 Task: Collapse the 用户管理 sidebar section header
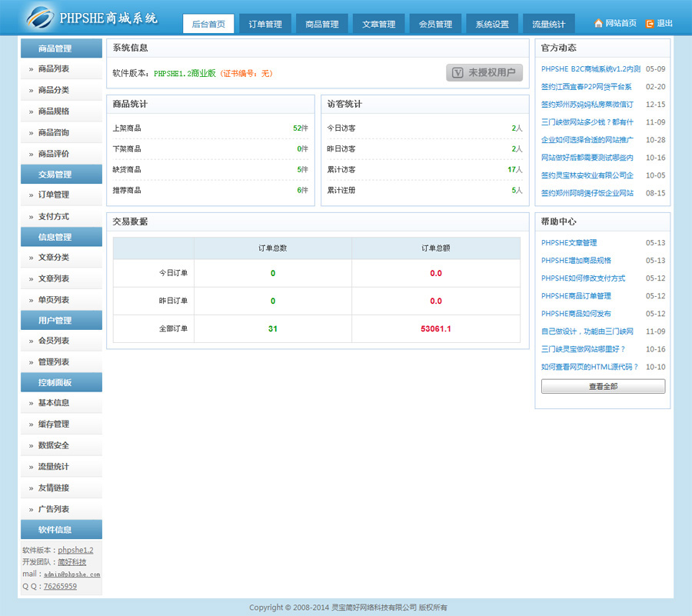coord(62,320)
